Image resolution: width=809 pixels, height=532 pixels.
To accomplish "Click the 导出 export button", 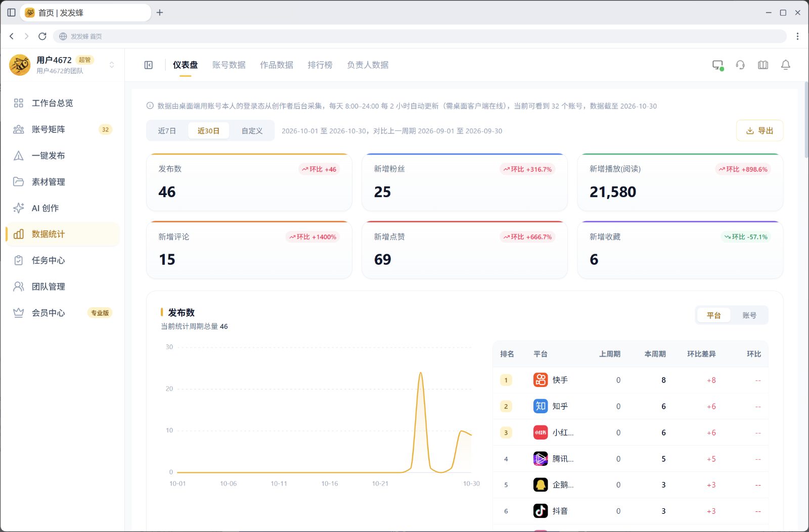I will point(759,131).
